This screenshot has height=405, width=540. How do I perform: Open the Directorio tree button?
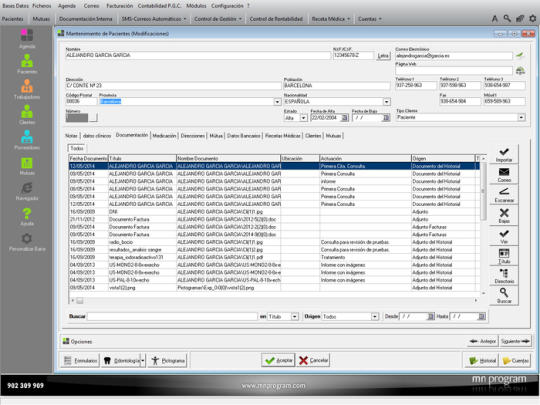click(x=504, y=276)
